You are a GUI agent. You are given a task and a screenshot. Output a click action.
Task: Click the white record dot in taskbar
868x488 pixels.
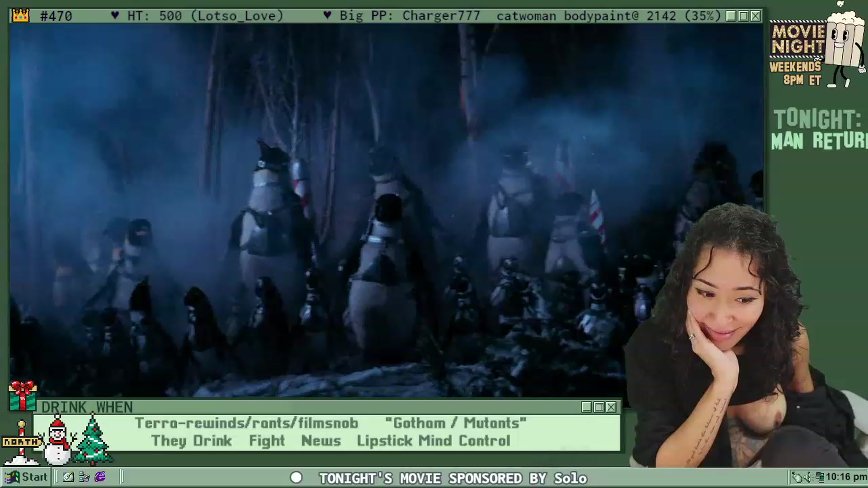tap(296, 478)
